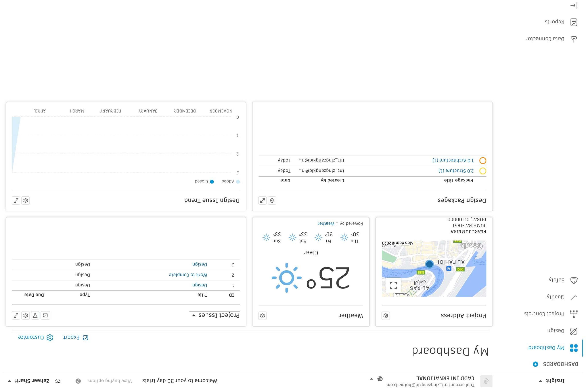
Task: Click the Export button
Action: tap(75, 338)
